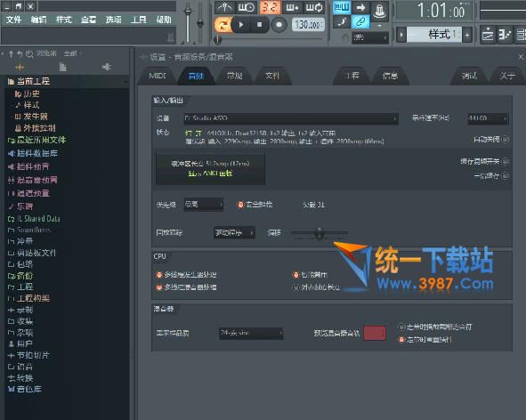526x420 pixels.
Task: Switch to the 文件 (File) settings tab
Action: pos(272,76)
